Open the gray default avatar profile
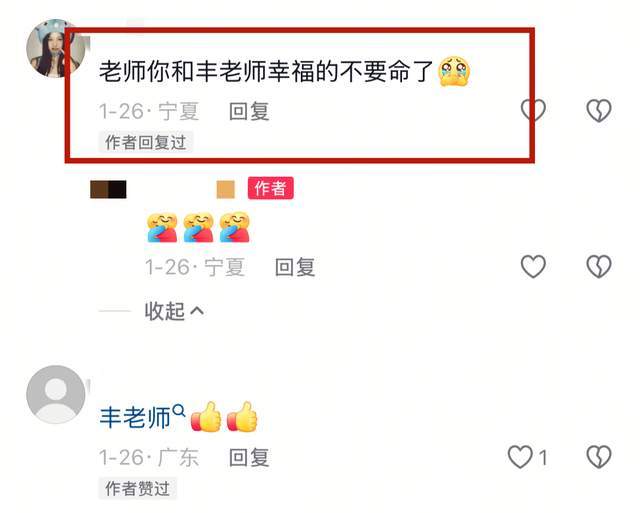 tap(56, 394)
